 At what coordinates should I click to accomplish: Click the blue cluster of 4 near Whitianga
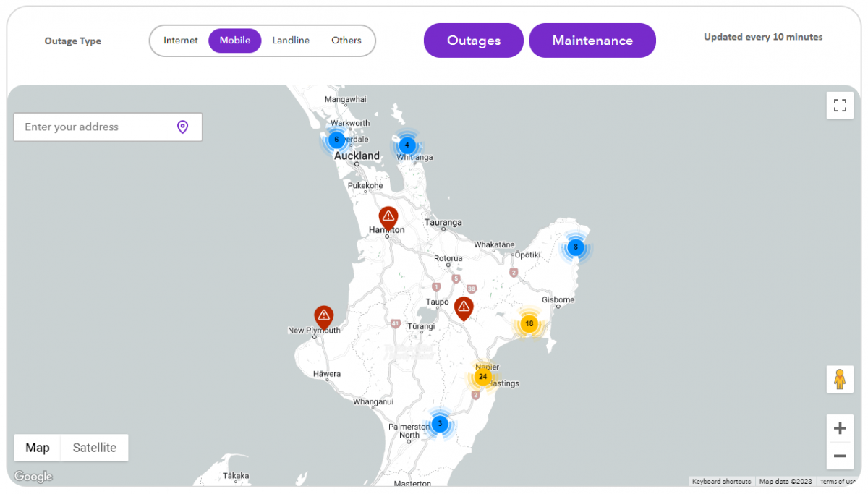407,145
